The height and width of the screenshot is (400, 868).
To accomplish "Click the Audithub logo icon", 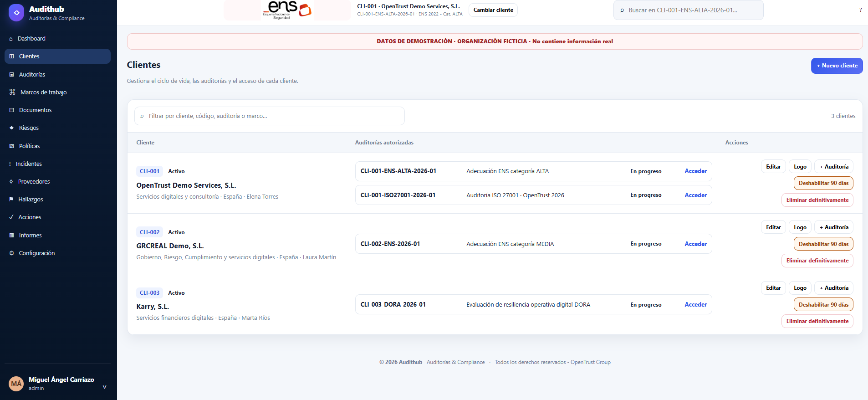I will point(16,13).
